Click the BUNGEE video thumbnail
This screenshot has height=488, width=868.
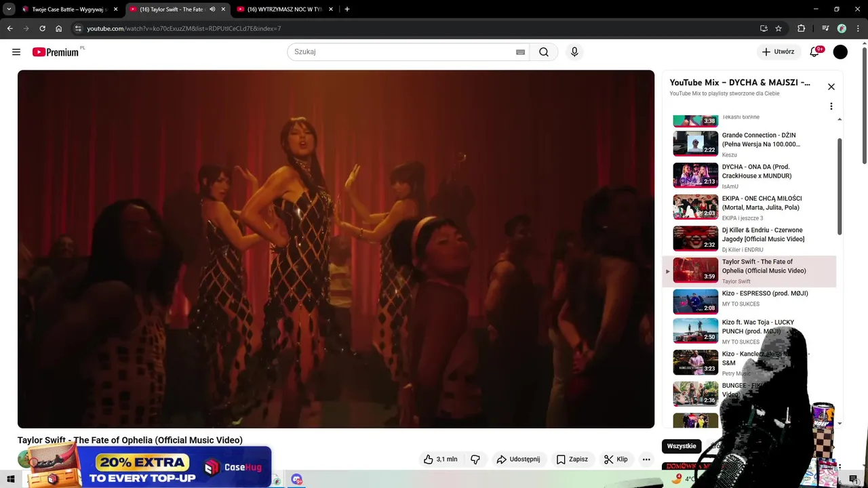(x=695, y=394)
